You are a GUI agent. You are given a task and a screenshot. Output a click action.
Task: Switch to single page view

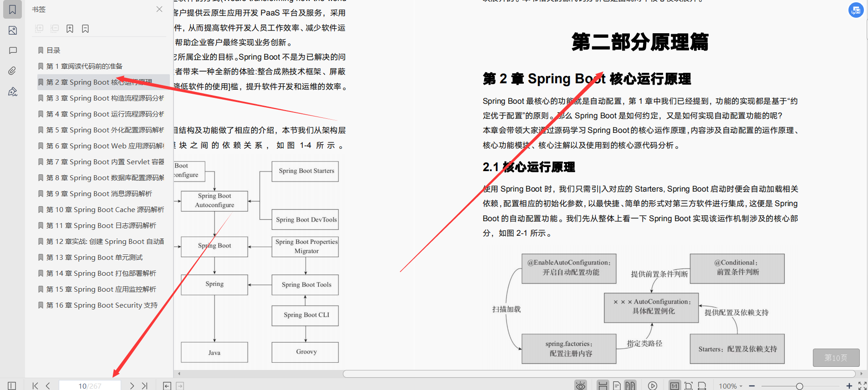coord(617,385)
